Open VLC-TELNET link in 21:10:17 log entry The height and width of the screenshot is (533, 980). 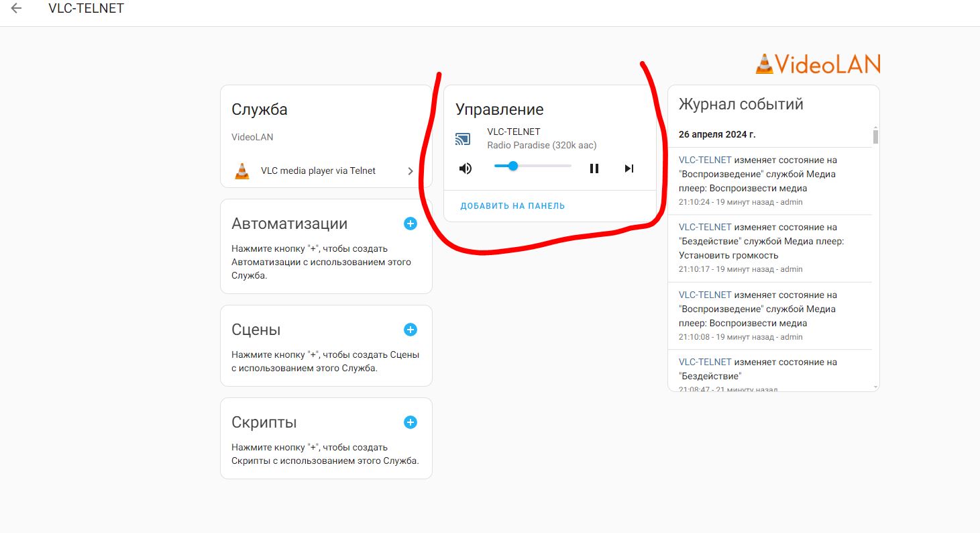705,227
